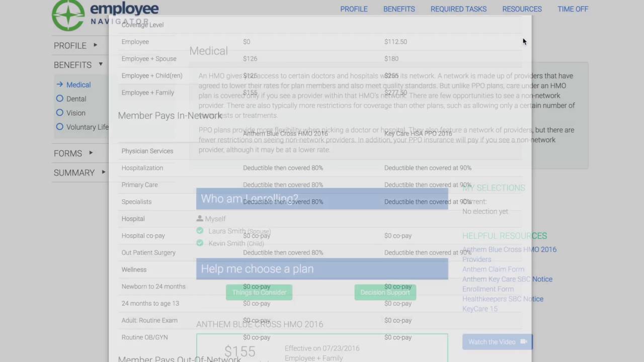Click the 'Newborn to 24 months' row label

[x=153, y=287]
